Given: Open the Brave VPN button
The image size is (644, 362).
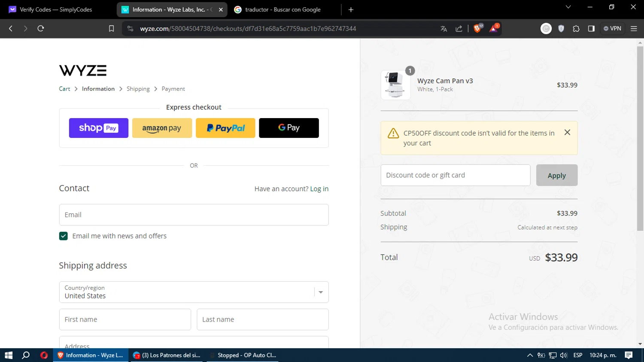Looking at the screenshot, I should pos(612,29).
